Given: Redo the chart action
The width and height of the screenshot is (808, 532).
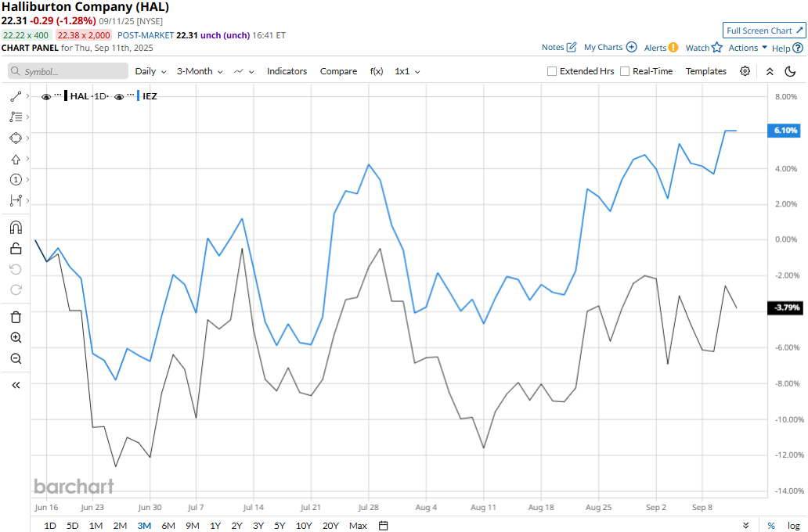Looking at the screenshot, I should click(x=16, y=290).
